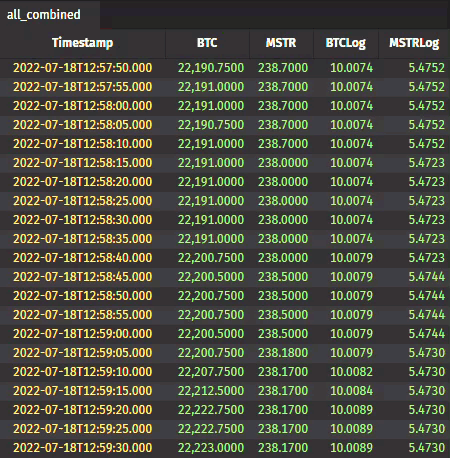This screenshot has width=450, height=458.
Task: Click BTC value in 12:57:50 row
Action: (211, 68)
